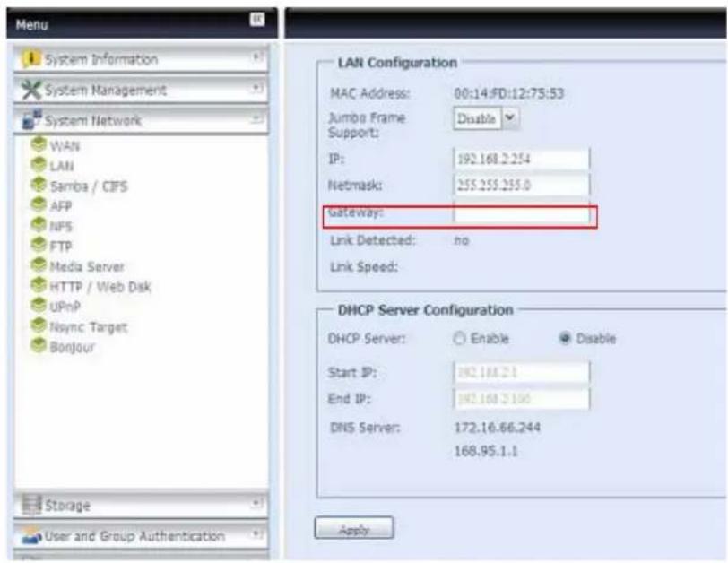Viewport: 728px width, 563px height.
Task: Open the HTTP / Web Disk page
Action: point(100,287)
